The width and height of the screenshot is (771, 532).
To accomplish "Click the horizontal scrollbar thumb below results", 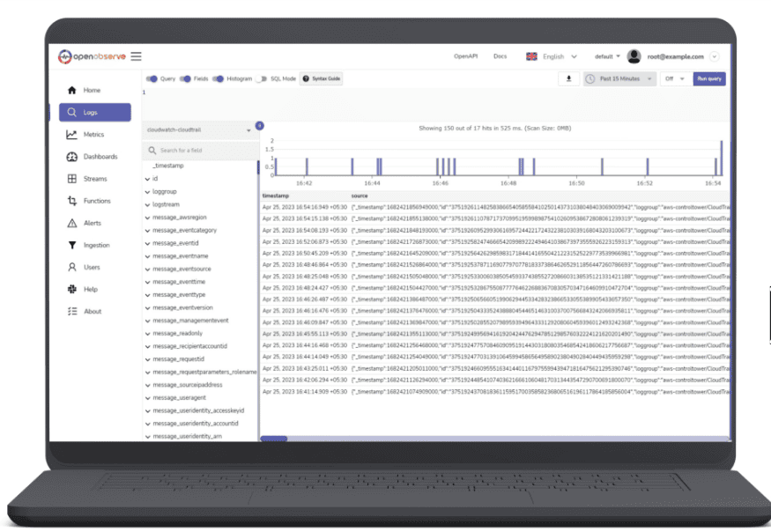I will (x=273, y=439).
